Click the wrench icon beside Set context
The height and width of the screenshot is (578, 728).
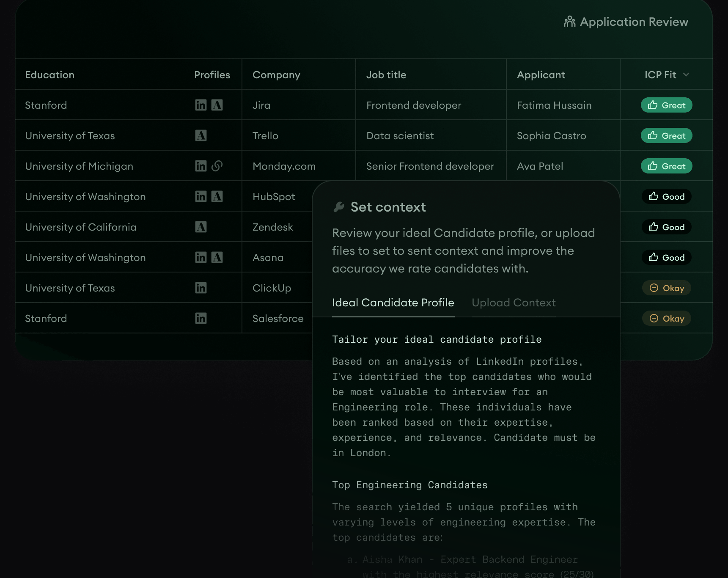[x=339, y=207]
